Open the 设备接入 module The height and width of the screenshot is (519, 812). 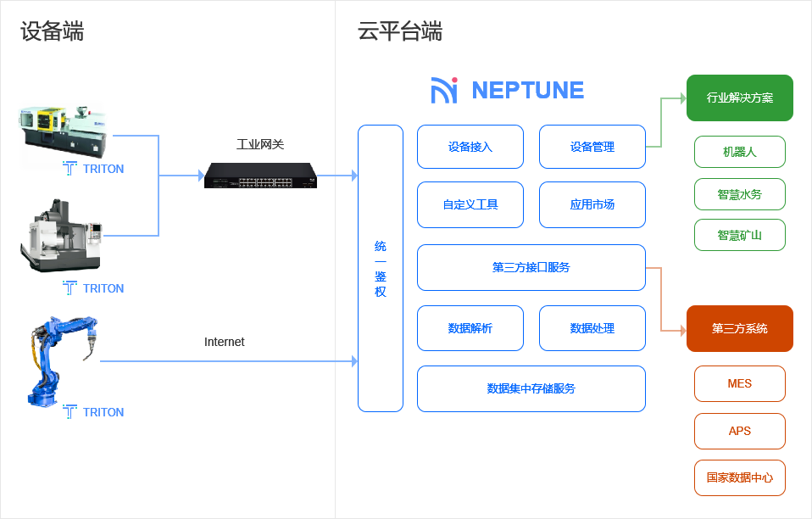[x=470, y=147]
